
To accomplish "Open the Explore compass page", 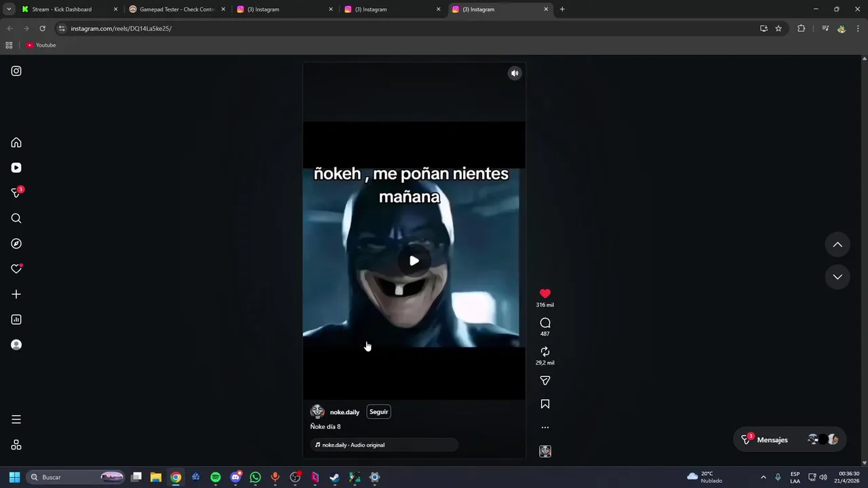I will coord(16,243).
